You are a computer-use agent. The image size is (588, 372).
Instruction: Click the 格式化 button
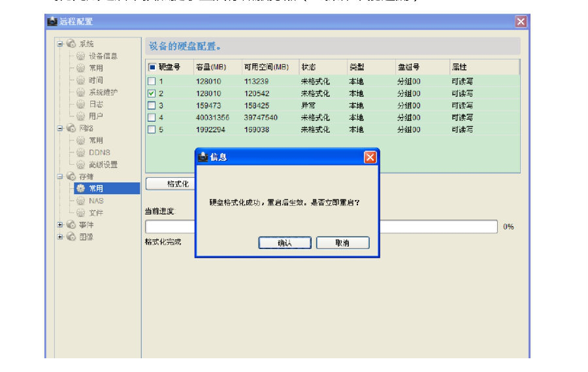click(171, 184)
